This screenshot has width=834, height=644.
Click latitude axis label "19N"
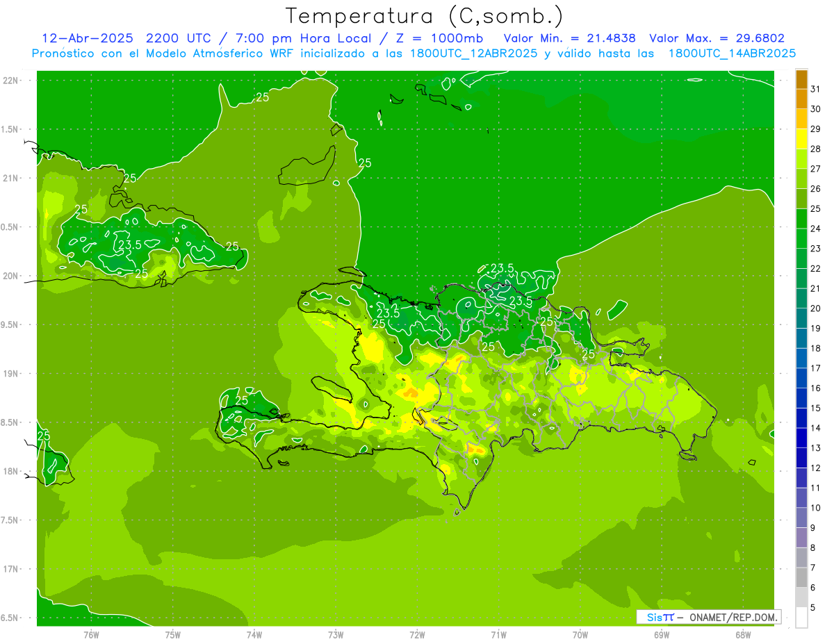10,373
